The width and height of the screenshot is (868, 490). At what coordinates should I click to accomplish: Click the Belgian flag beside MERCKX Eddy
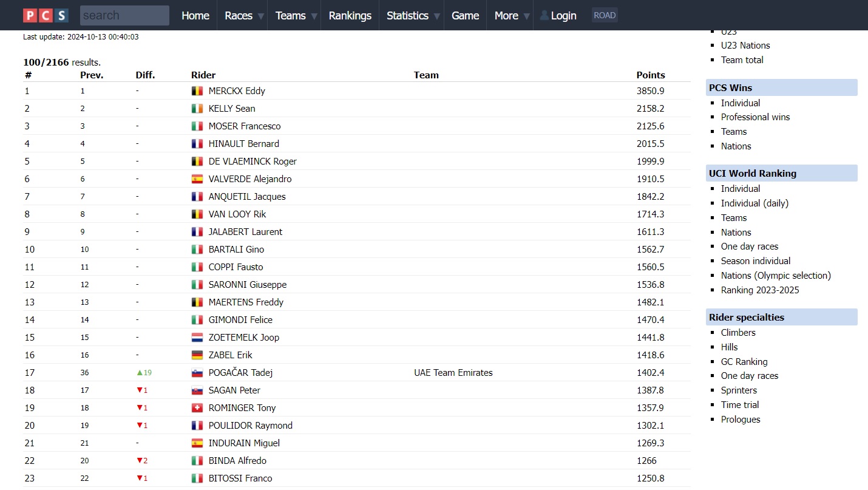[197, 91]
